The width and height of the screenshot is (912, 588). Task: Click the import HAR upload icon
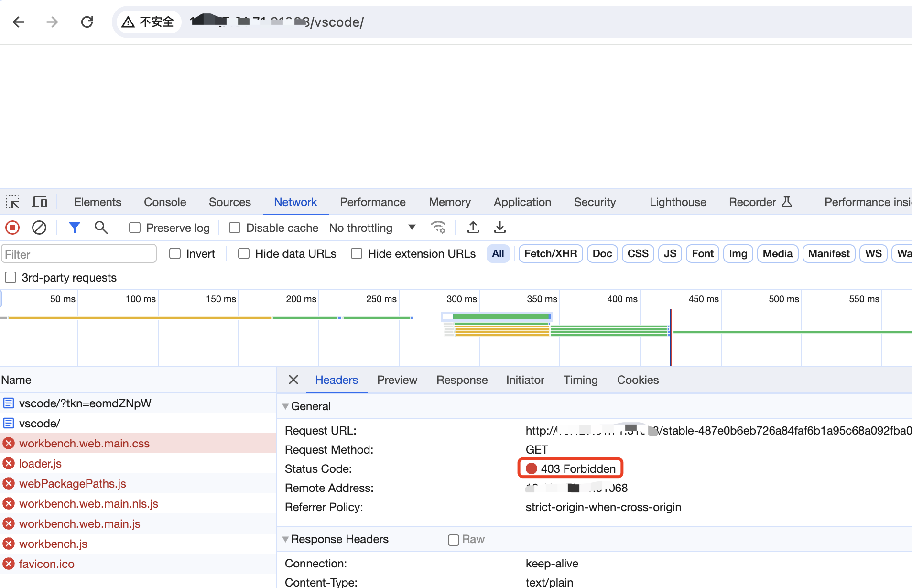coord(473,228)
